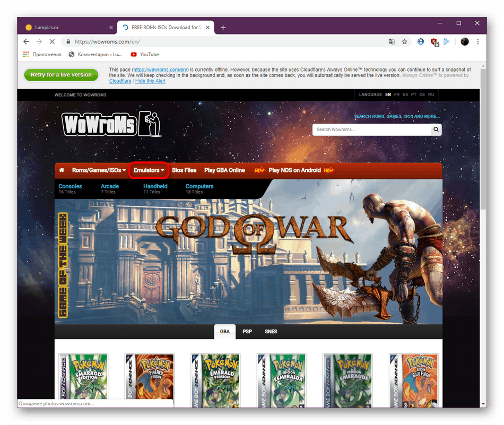Click the magnifier search button
Screen dimensions: 504x425
[436, 129]
